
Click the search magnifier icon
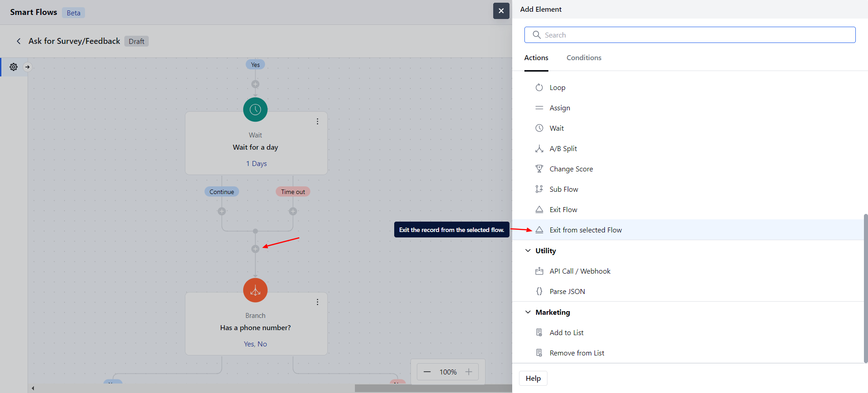click(537, 35)
